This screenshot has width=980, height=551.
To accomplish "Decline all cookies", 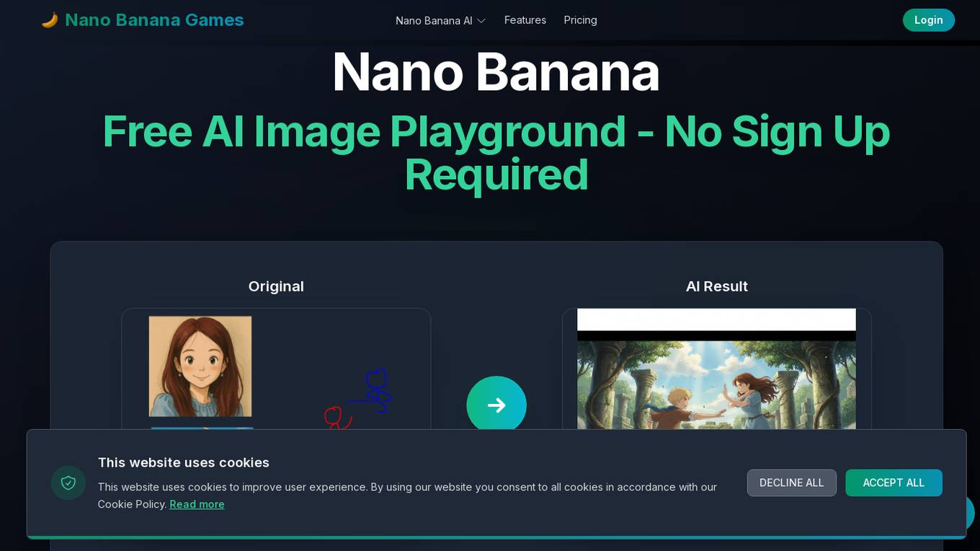I will 791,482.
